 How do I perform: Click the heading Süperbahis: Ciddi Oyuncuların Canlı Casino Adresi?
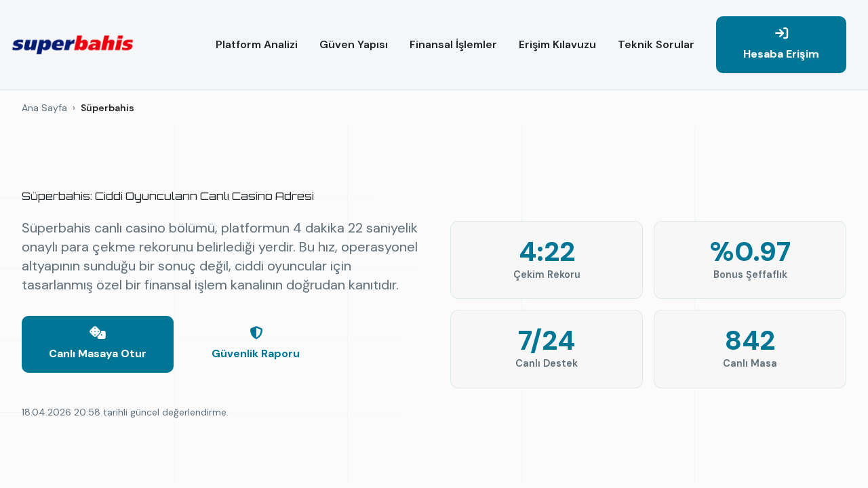[167, 197]
